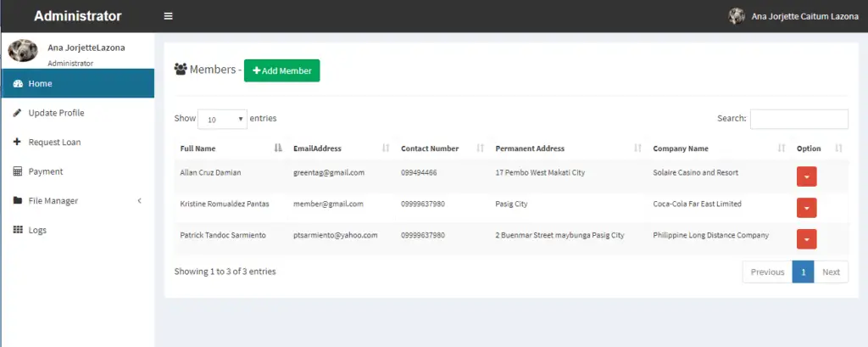This screenshot has height=347, width=868.
Task: Select the File Manager menu item
Action: pos(77,201)
